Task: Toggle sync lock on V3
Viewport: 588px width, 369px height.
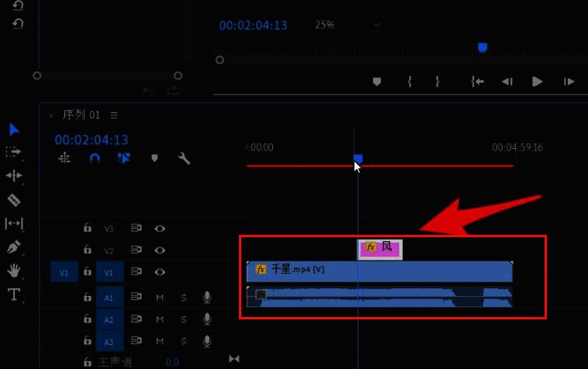Action: coord(136,228)
